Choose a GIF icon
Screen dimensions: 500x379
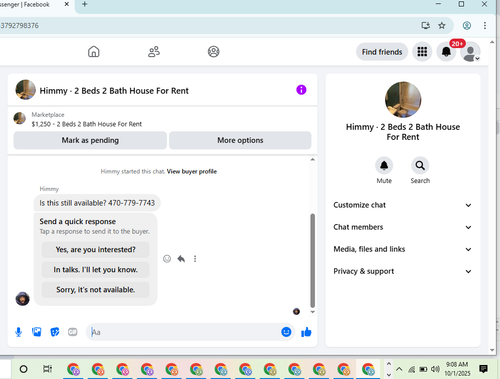pos(73,332)
